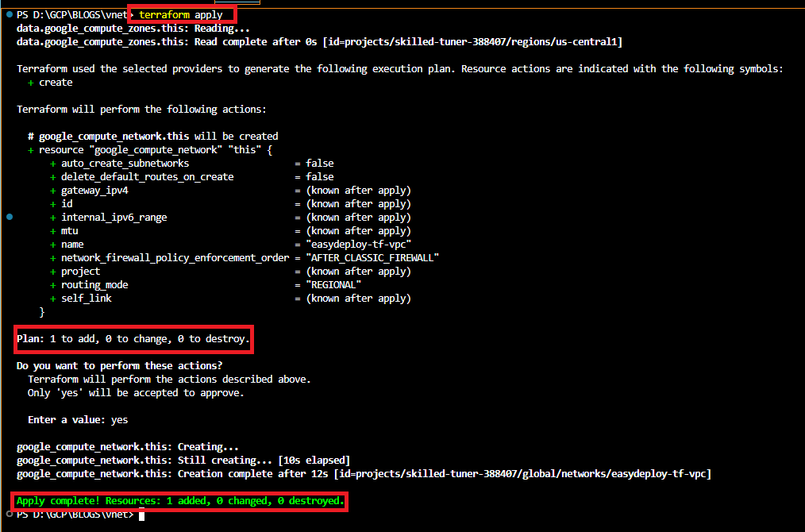Click the 'global/networks/easydeploy-tf-vpc' id text
Image resolution: width=805 pixels, height=532 pixels.
pyautogui.click(x=614, y=473)
